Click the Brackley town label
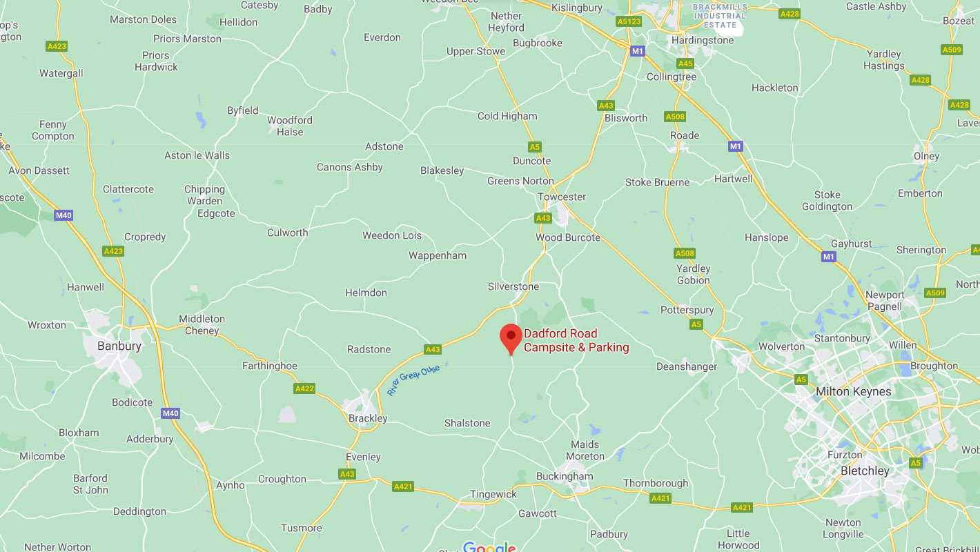The height and width of the screenshot is (552, 980). pos(368,418)
